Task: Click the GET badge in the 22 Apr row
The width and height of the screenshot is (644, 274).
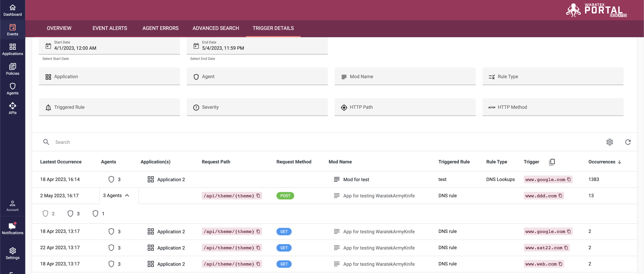Action: tap(284, 248)
